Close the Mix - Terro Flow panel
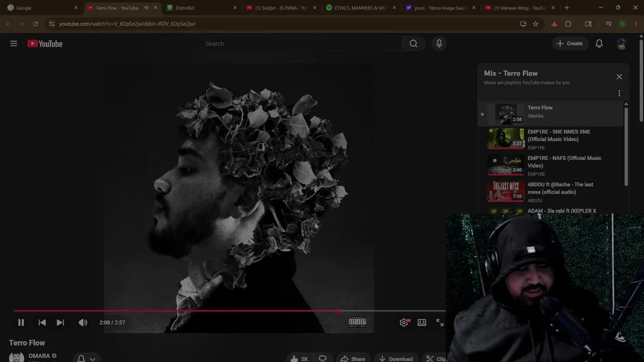 [619, 77]
